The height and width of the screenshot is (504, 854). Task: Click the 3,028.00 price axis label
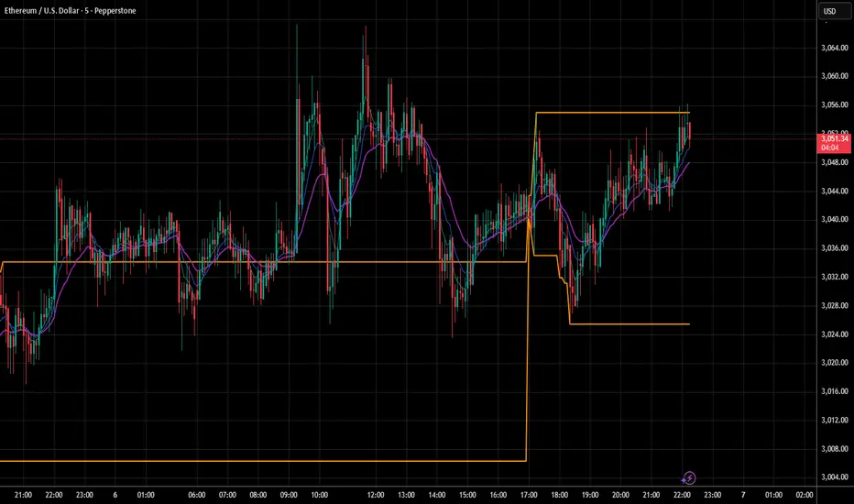point(835,306)
